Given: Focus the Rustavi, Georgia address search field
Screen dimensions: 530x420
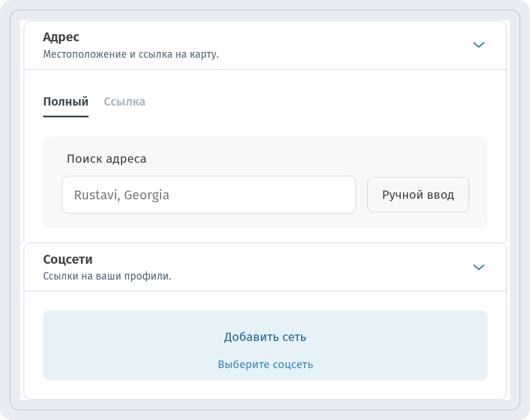Looking at the screenshot, I should (x=209, y=195).
